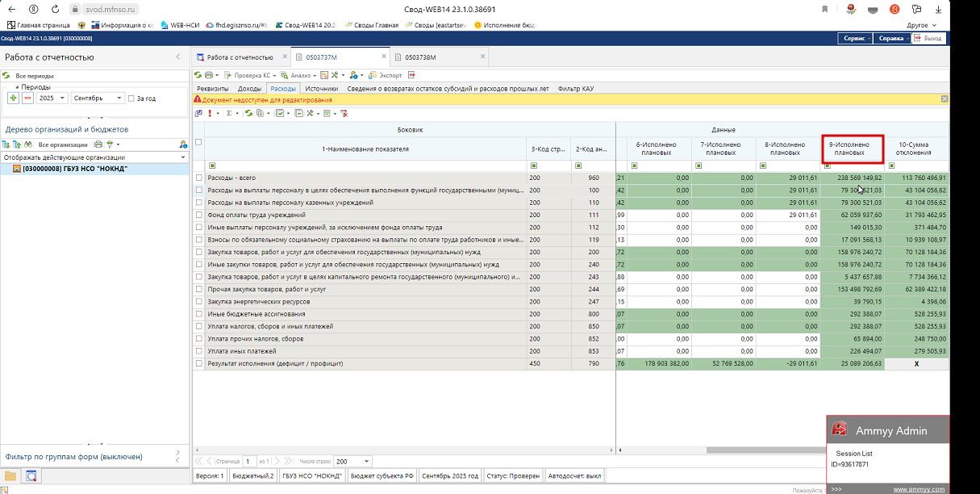980x494 pixels.
Task: Click the binoculars search icon in organizations tree
Action: pyautogui.click(x=27, y=144)
